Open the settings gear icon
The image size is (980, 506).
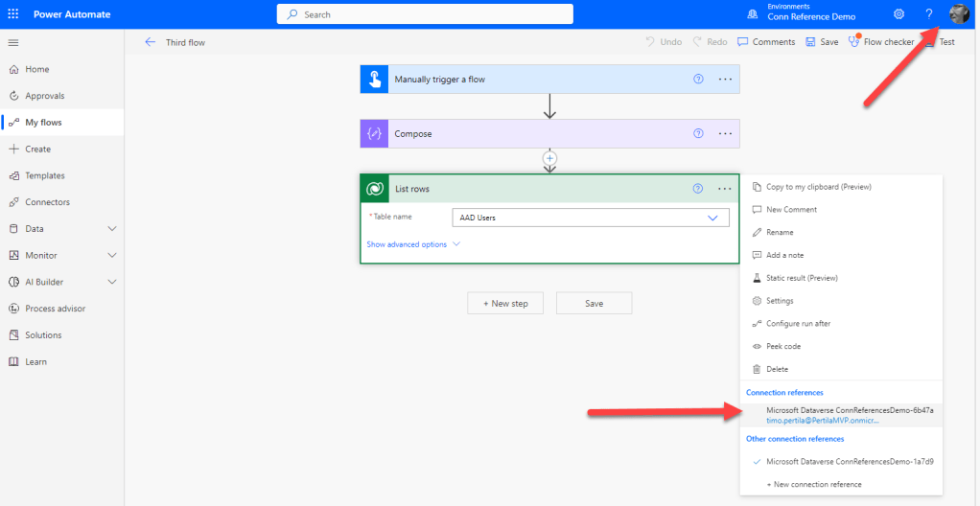pos(898,14)
